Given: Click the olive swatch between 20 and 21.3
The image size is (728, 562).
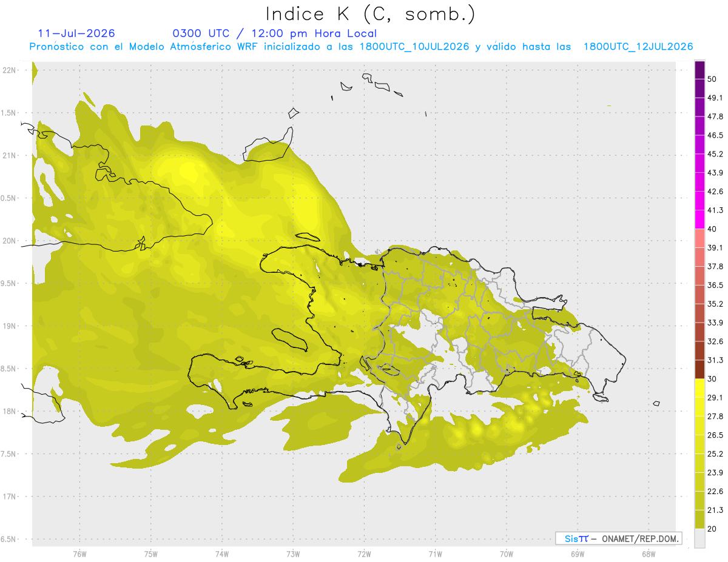Looking at the screenshot, I should pos(699,519).
